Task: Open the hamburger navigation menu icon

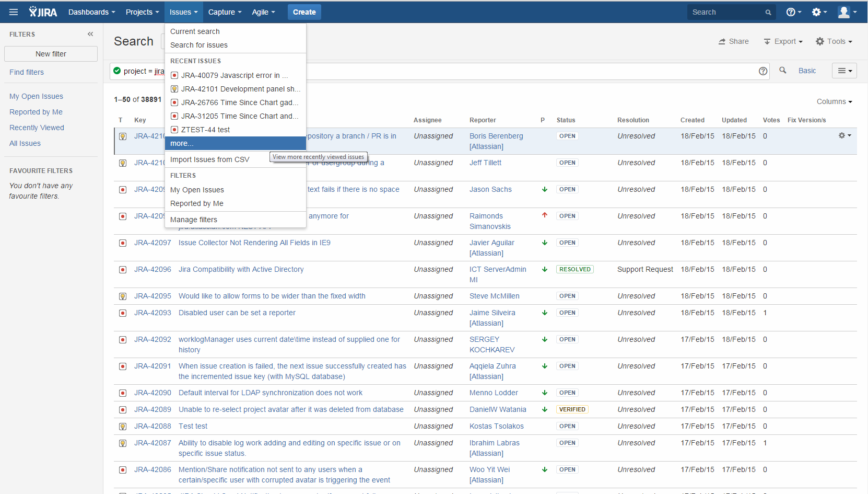Action: coord(14,12)
